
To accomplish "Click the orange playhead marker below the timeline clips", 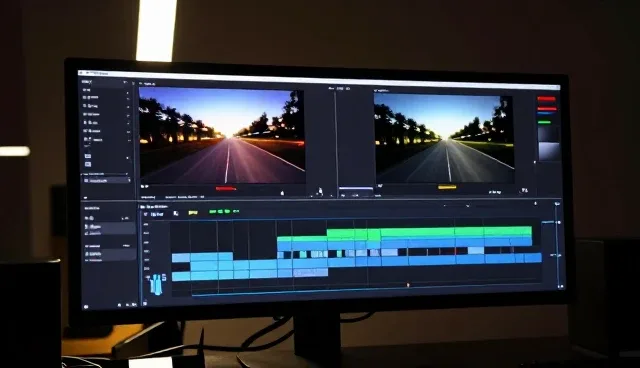I will tap(408, 285).
